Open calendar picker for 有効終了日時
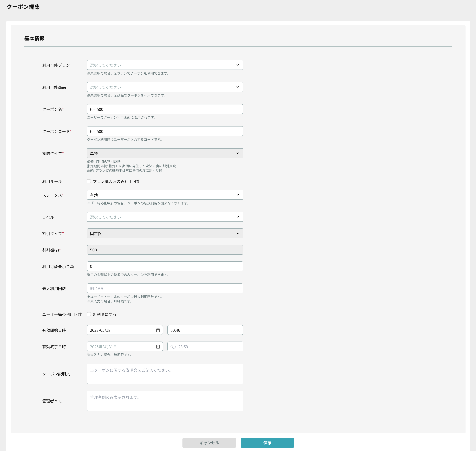 pyautogui.click(x=158, y=346)
